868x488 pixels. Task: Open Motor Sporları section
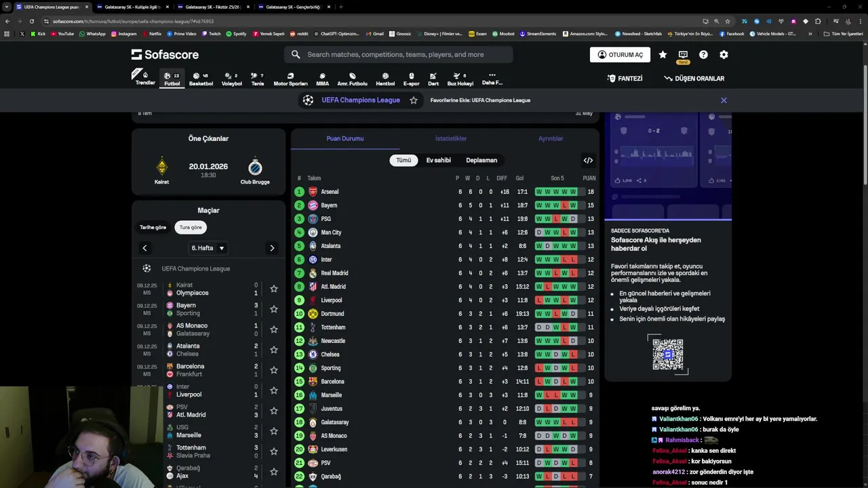click(x=290, y=79)
